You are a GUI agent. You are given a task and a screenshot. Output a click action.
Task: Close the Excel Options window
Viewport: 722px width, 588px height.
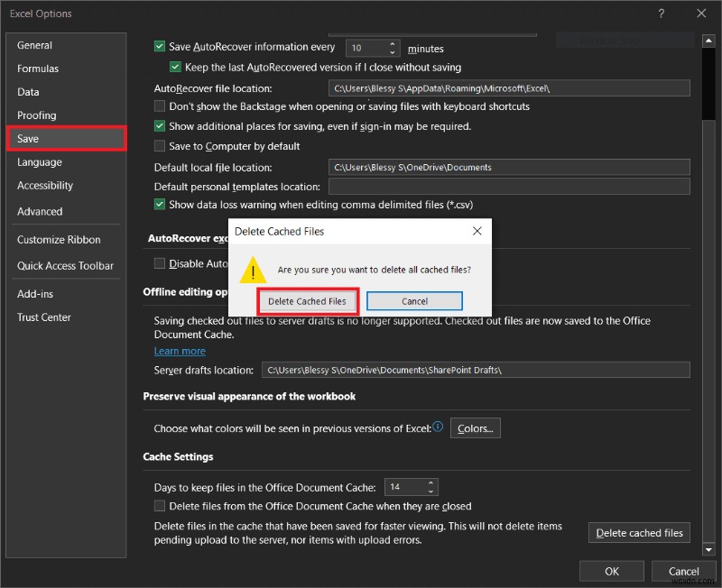701,14
